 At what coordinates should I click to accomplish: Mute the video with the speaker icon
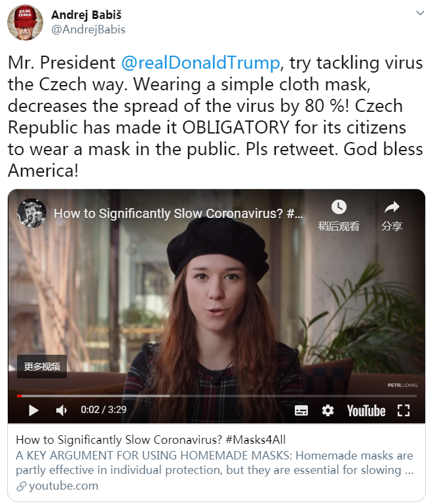tap(62, 410)
